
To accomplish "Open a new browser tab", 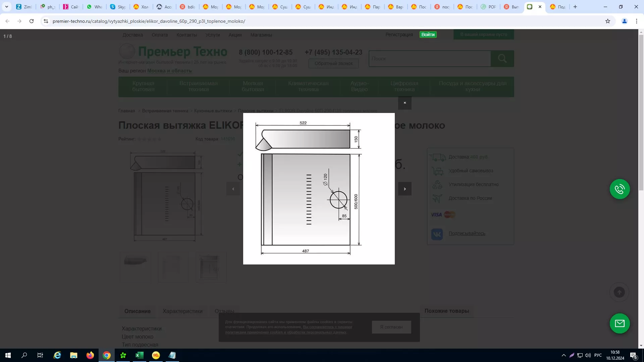I will [x=575, y=7].
